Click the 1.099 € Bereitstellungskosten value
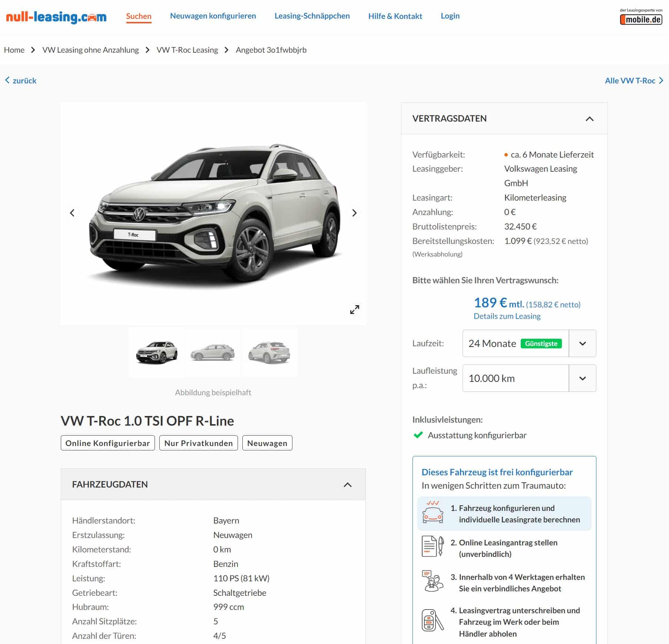This screenshot has width=669, height=644. (x=518, y=241)
